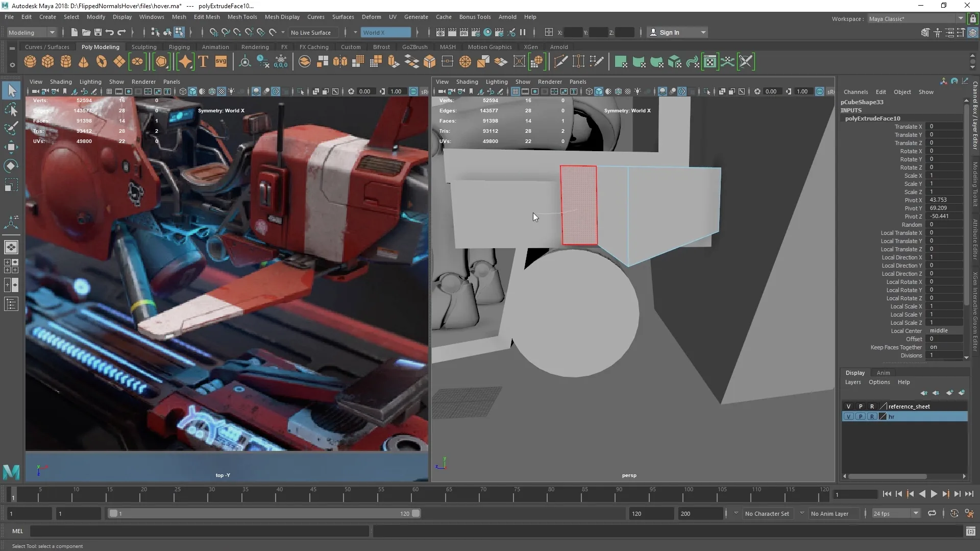Activate the Paint Selection tool in the toolbox
This screenshot has height=551, width=980.
click(11, 128)
